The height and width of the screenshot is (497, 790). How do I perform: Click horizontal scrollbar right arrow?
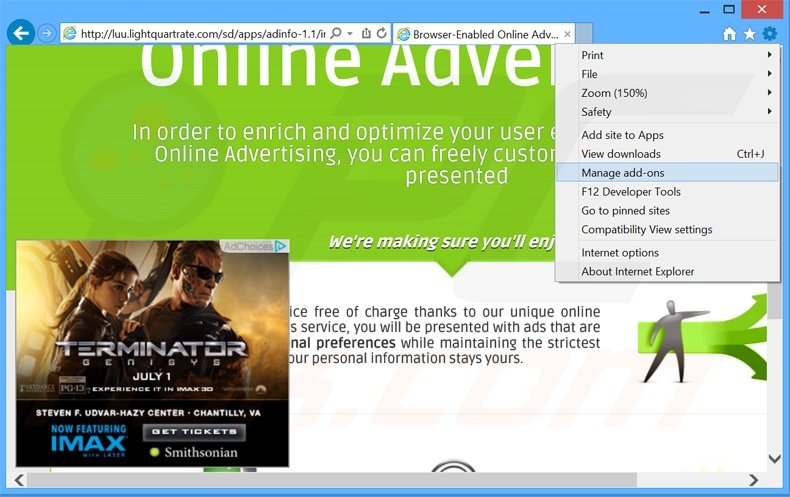tap(754, 480)
